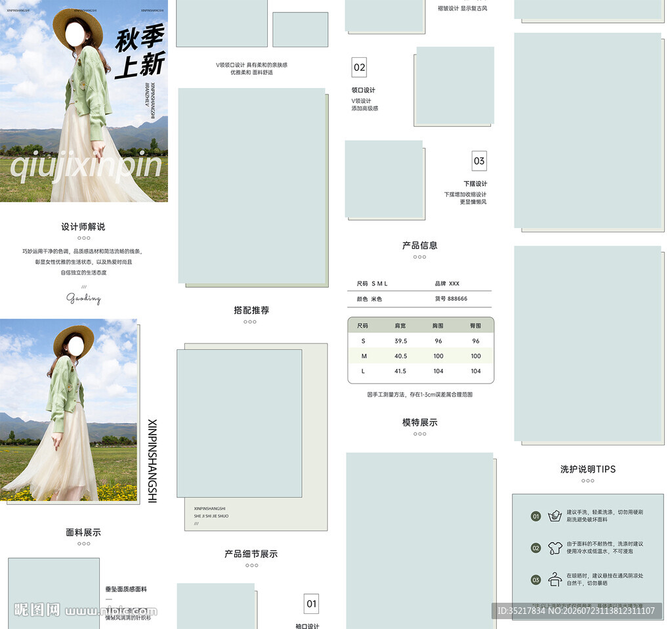Click the 臀围 column header

coord(476,326)
